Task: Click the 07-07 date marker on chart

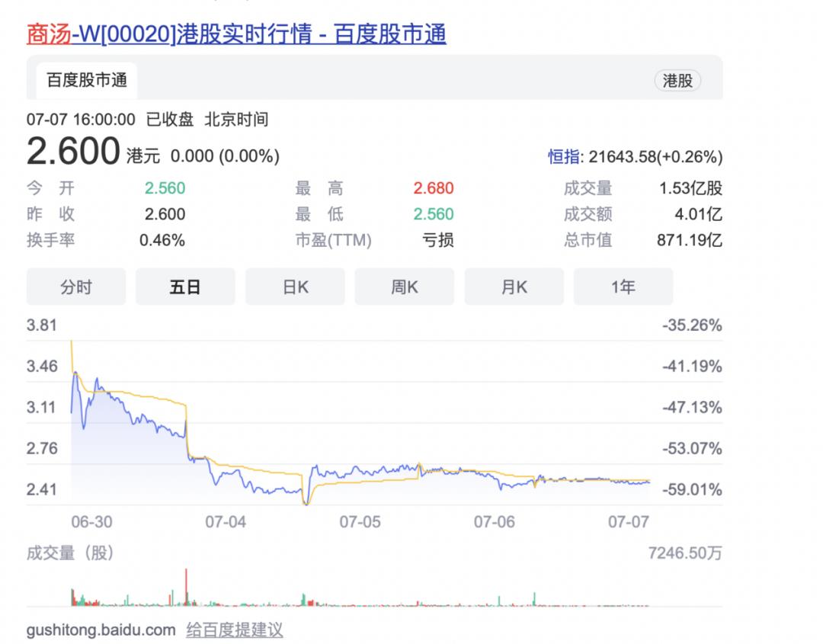Action: point(629,522)
